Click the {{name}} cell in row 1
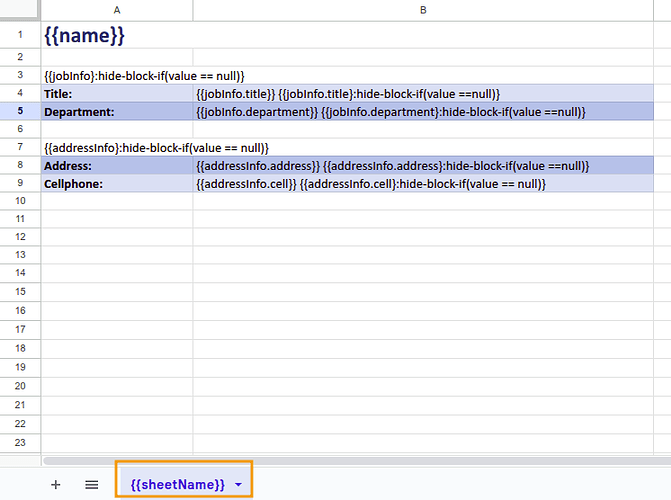Viewport: 671px width, 500px height. 85,35
